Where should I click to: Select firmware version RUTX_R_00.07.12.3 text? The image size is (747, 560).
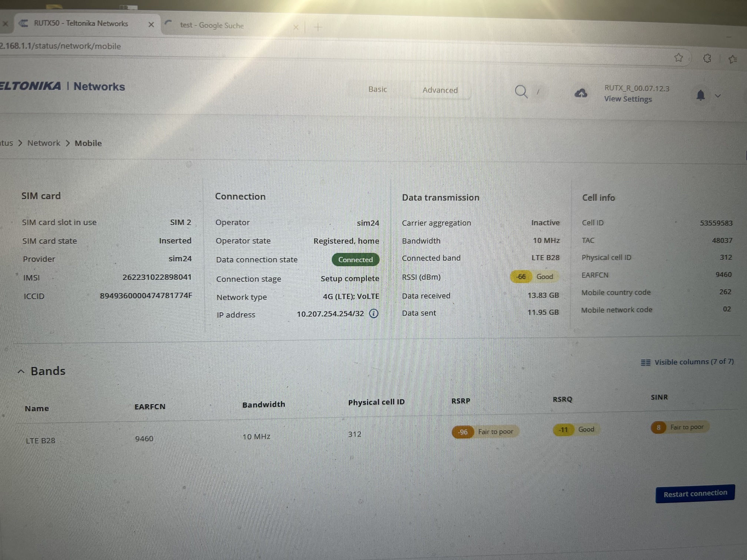[x=637, y=88]
